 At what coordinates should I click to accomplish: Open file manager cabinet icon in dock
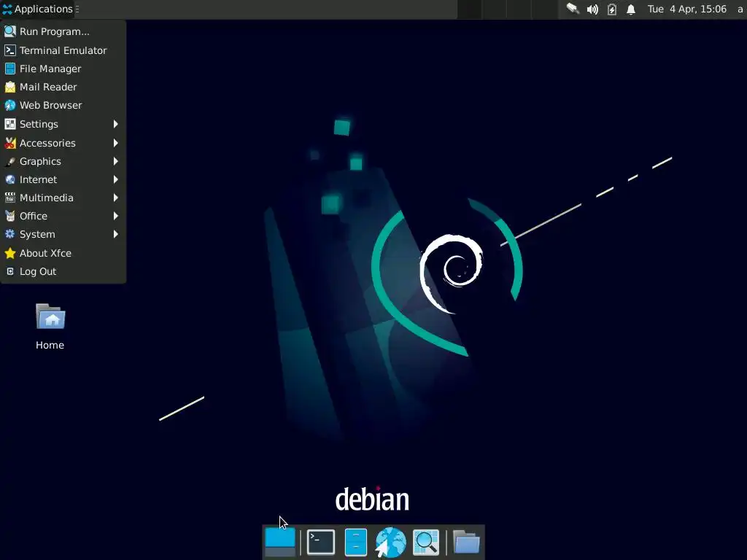click(355, 542)
